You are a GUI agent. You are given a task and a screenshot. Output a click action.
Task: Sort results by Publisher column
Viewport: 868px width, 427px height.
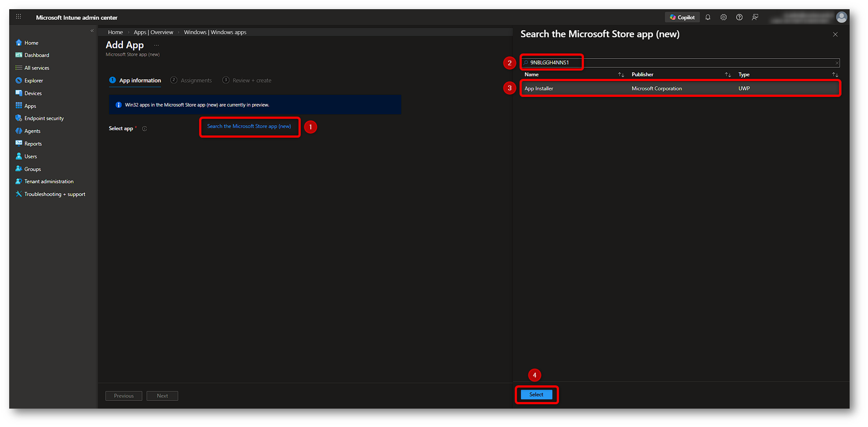728,75
